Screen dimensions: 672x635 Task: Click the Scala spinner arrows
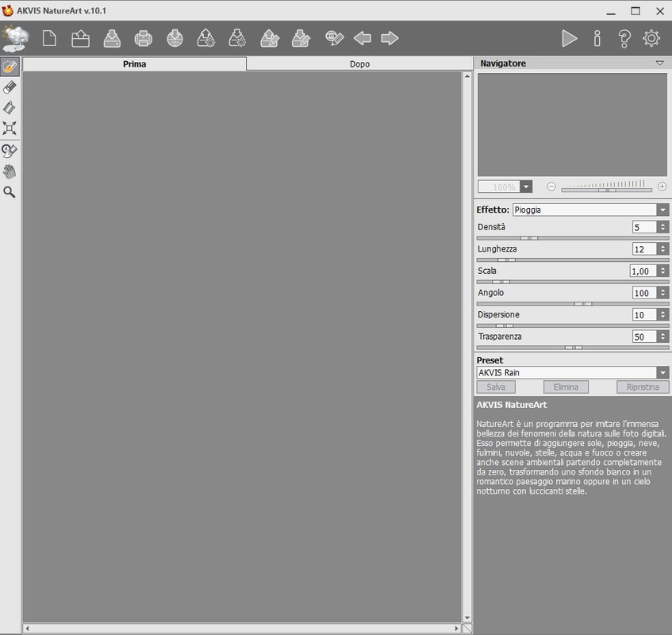[662, 271]
